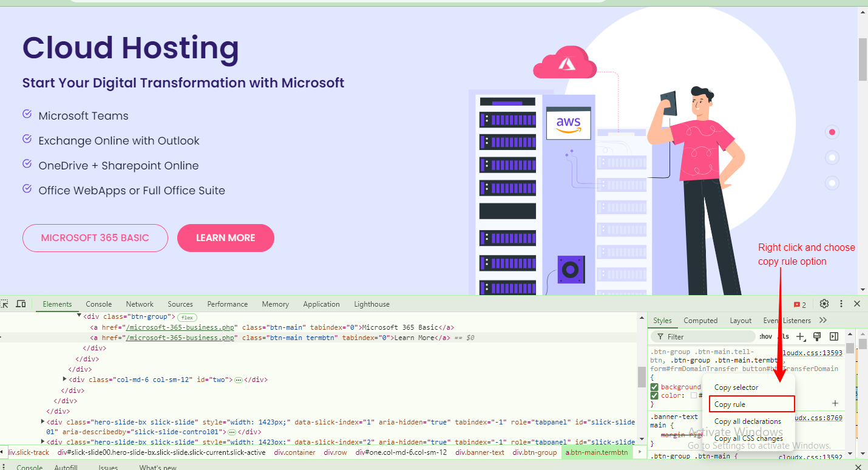Toggle the device toolbar icon
Screen dimensions: 868x470
21,304
